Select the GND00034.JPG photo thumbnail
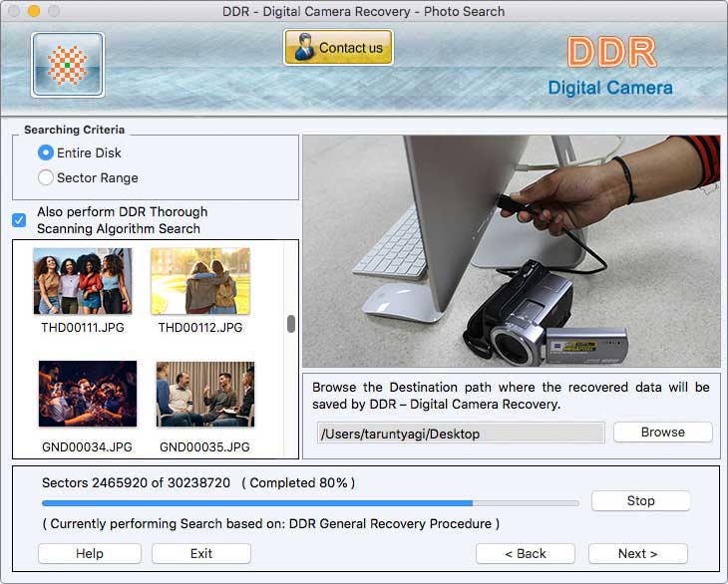The height and width of the screenshot is (584, 728). (88, 394)
